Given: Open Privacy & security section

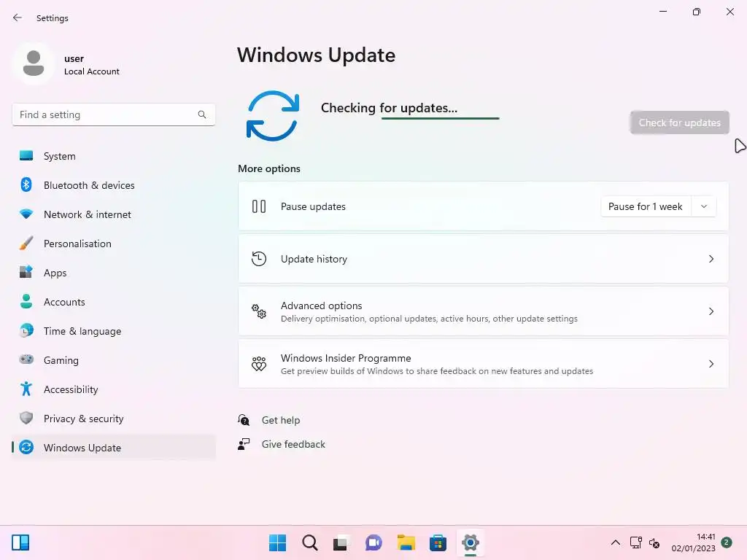Looking at the screenshot, I should (x=114, y=418).
